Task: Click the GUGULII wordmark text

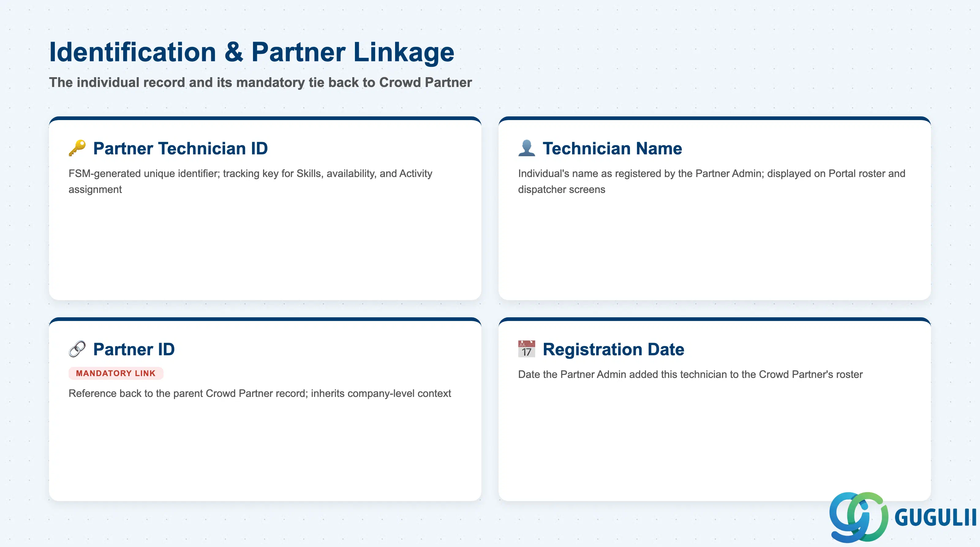Action: point(936,517)
